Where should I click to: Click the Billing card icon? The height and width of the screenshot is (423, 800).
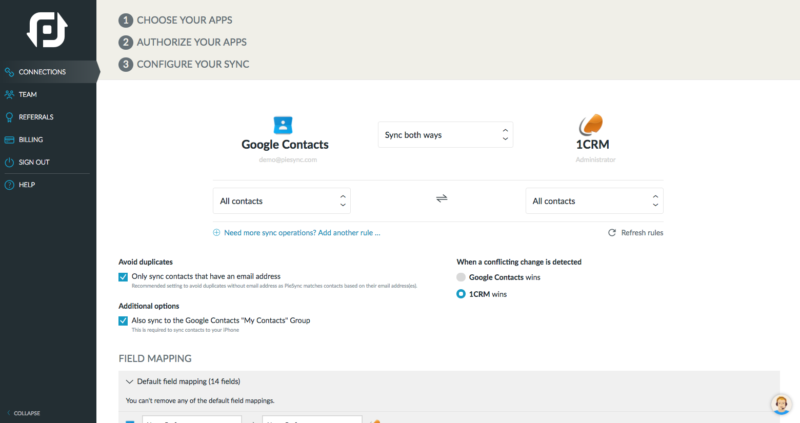pyautogui.click(x=10, y=139)
